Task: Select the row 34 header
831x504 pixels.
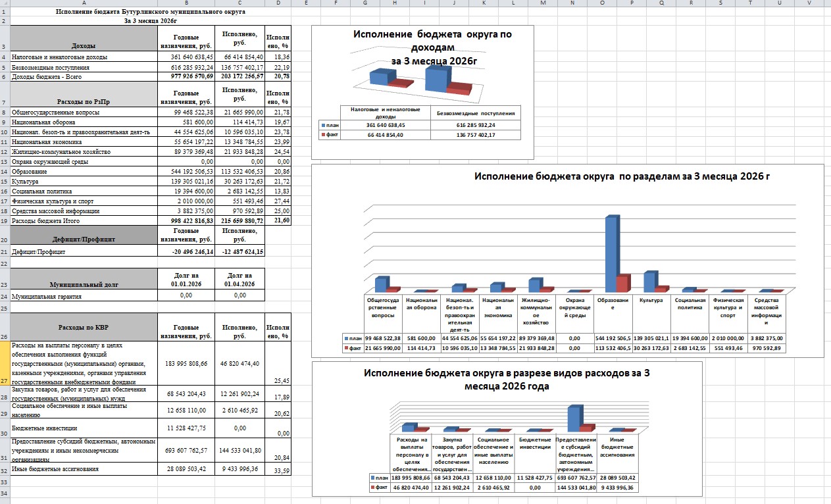Action: coord(5,492)
